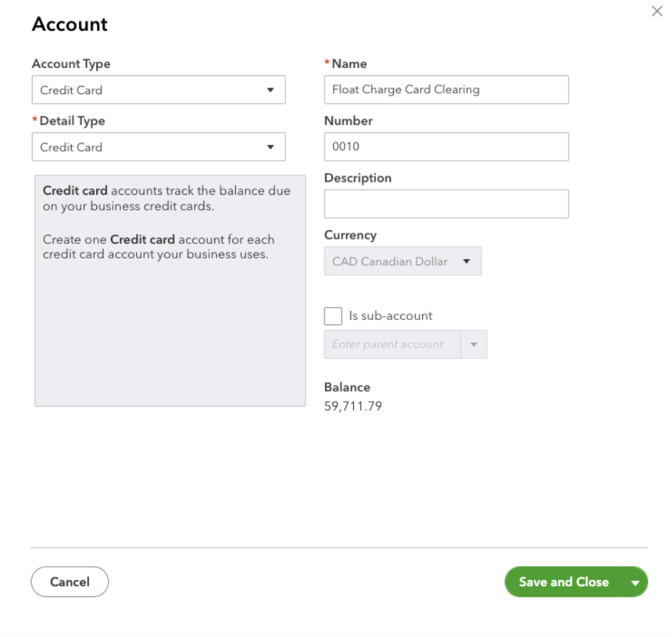Viewport: 672px width, 637px height.
Task: Click the Detail Type field label
Action: 72,121
